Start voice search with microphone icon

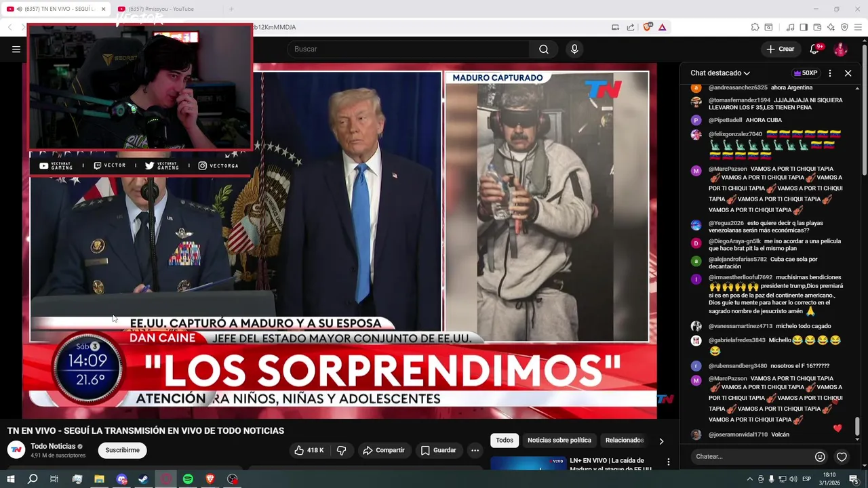pos(574,49)
